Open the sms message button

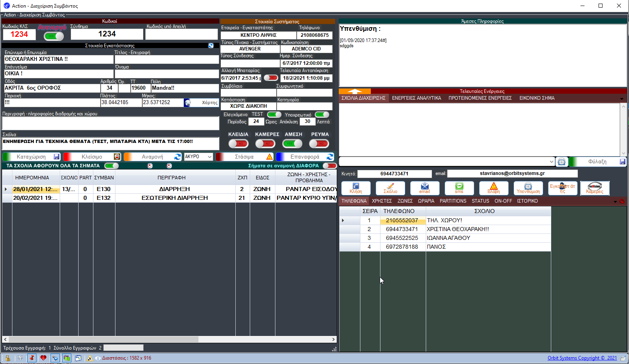(459, 188)
